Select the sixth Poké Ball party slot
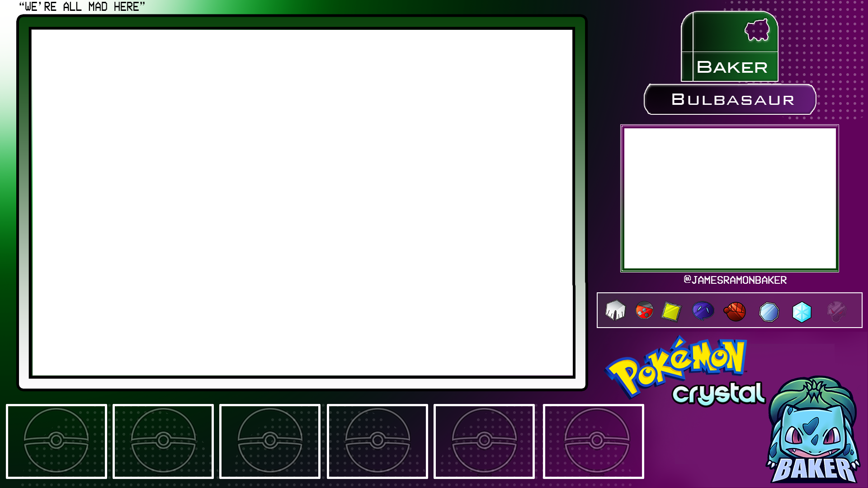 [594, 441]
